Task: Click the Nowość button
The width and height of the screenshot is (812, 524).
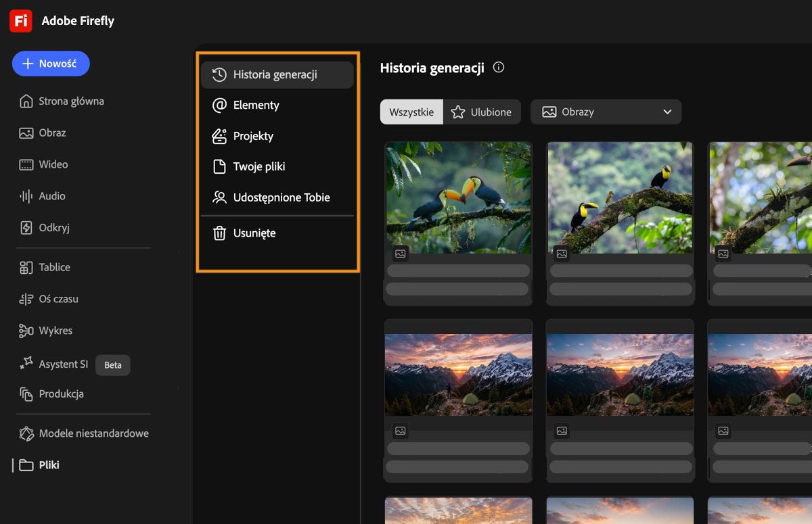Action: [x=51, y=64]
